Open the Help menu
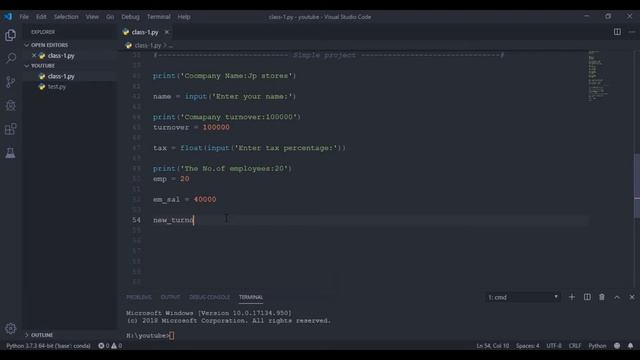640x360 pixels. click(x=184, y=17)
